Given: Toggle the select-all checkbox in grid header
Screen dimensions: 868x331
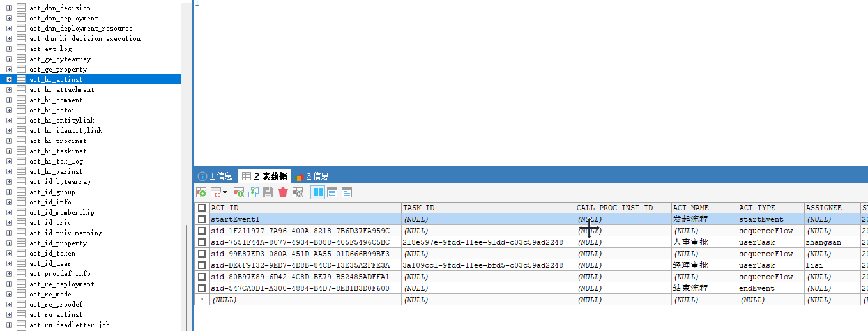Looking at the screenshot, I should (202, 208).
